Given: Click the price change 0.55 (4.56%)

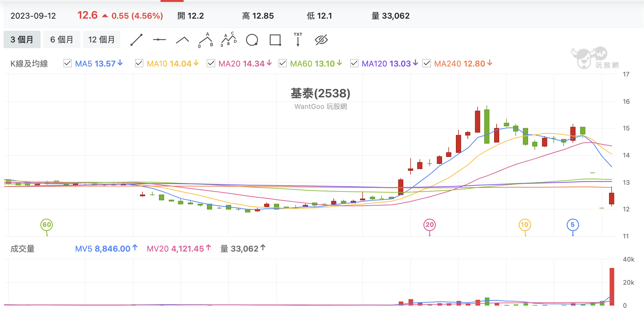Looking at the screenshot, I should click(137, 16).
